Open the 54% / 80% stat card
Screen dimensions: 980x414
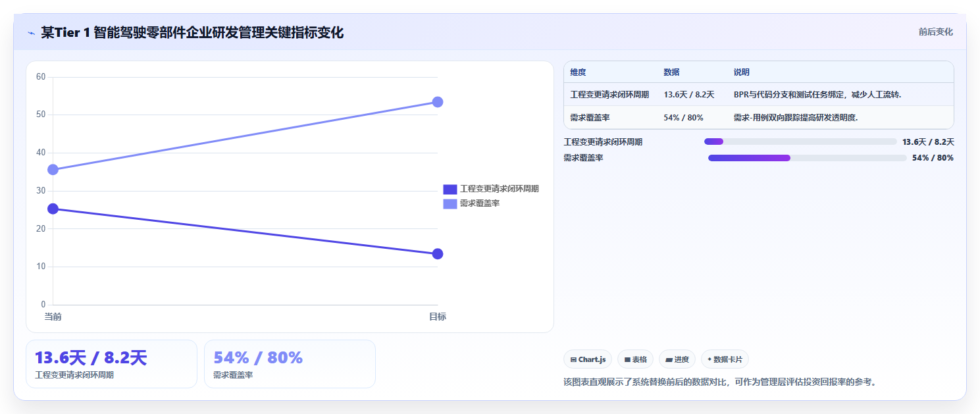click(x=290, y=364)
